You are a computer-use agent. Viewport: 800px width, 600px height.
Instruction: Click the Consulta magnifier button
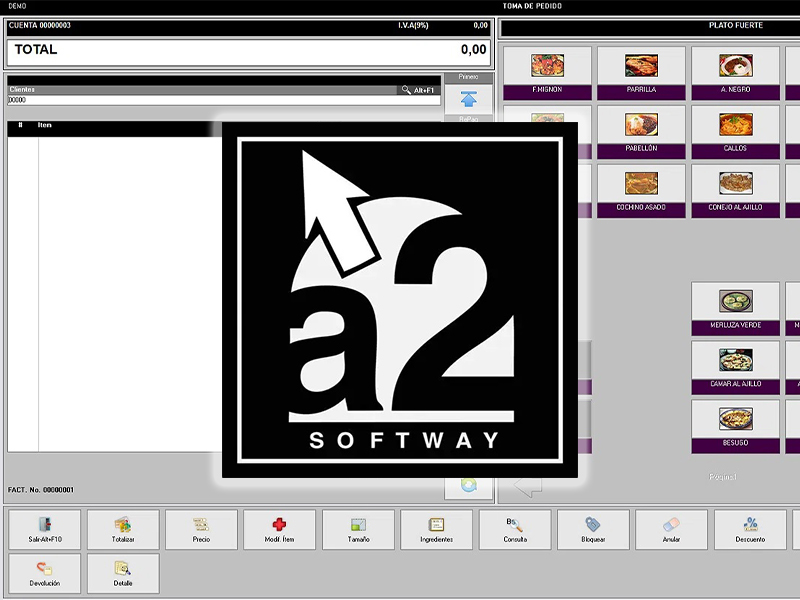click(x=515, y=530)
